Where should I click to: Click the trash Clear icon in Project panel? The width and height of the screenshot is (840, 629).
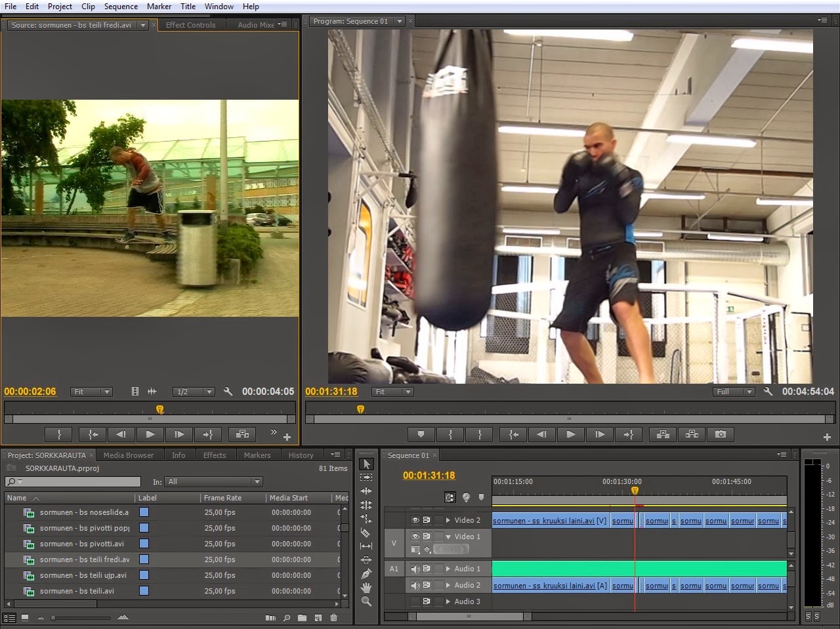pos(333,618)
